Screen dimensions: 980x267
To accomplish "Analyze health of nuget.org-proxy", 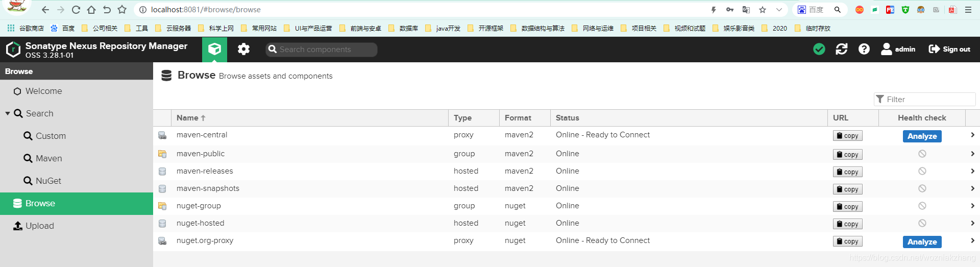I will tap(922, 242).
